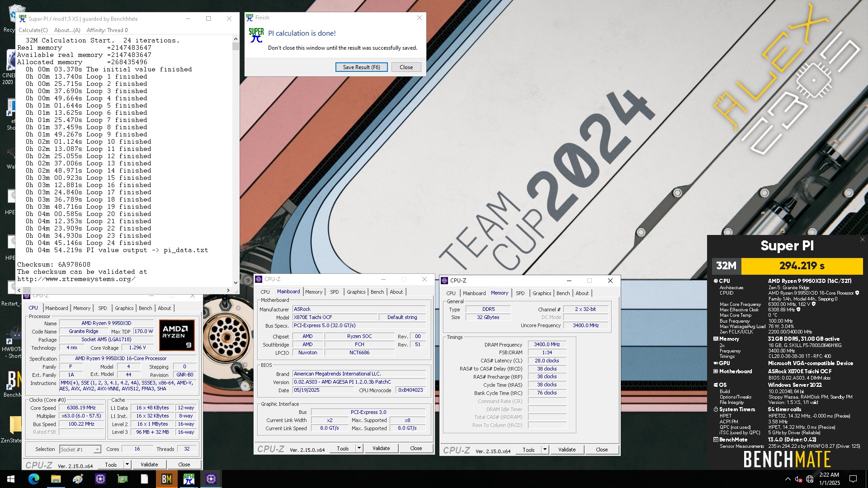Switch to Memory tab in CPU-Z CPU window
The height and width of the screenshot is (488, 868).
click(82, 308)
